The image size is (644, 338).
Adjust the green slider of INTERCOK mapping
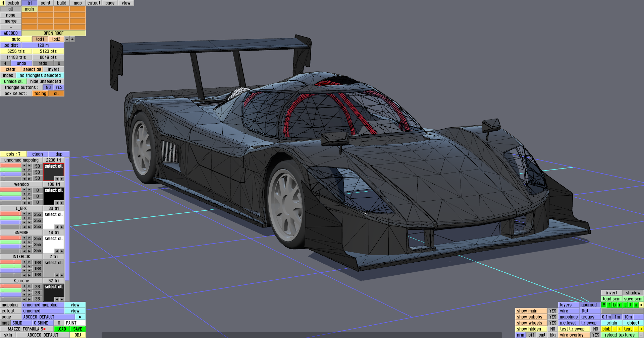[11, 266]
